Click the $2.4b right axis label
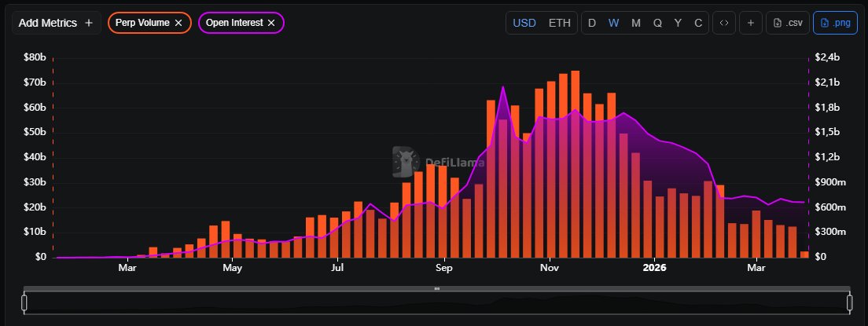The height and width of the screenshot is (326, 868). click(827, 57)
